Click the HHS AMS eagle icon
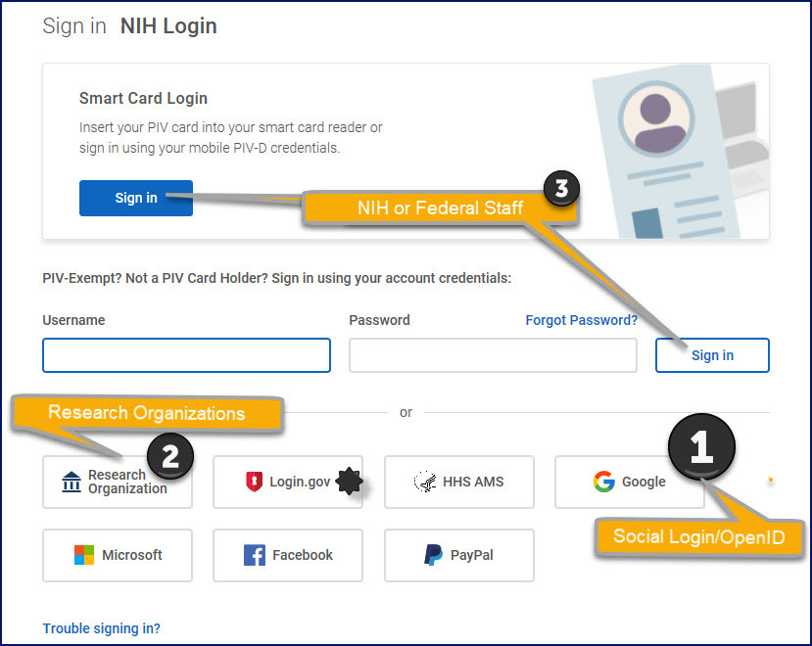Screen dimensions: 812x646 tap(424, 482)
